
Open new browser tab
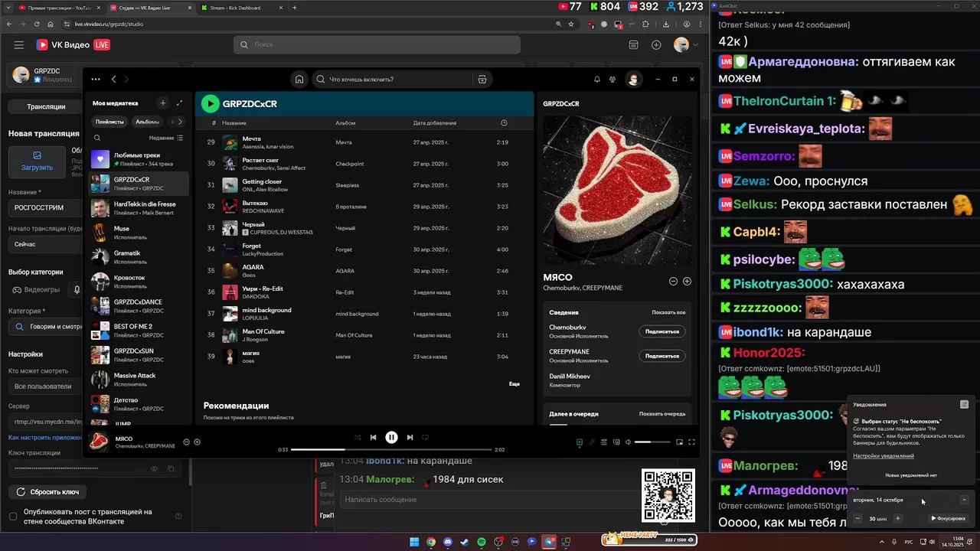[295, 8]
